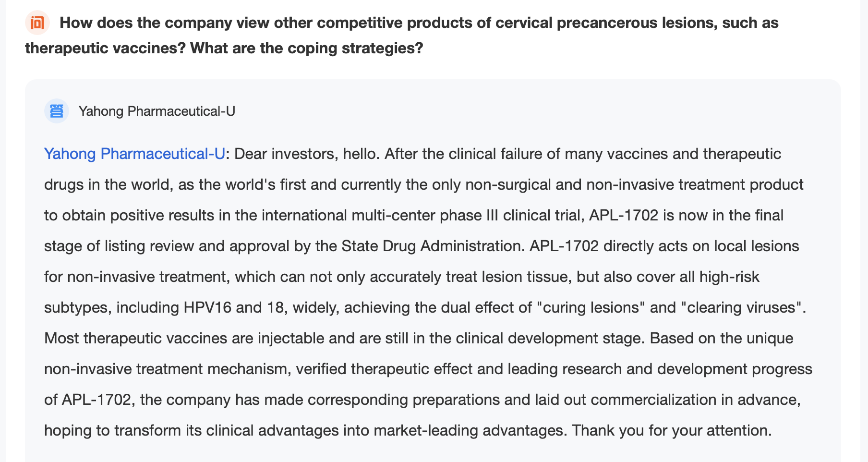
Task: Click the Yahong Pharmaceutical-U responder name
Action: click(157, 111)
